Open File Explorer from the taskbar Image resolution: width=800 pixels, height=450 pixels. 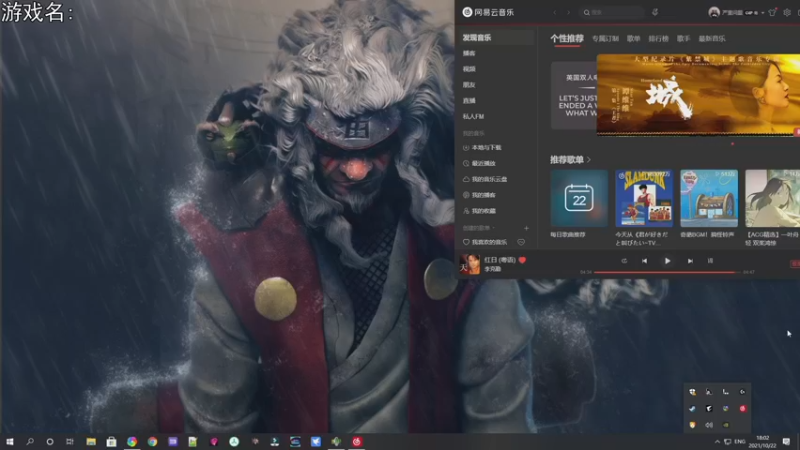[91, 441]
